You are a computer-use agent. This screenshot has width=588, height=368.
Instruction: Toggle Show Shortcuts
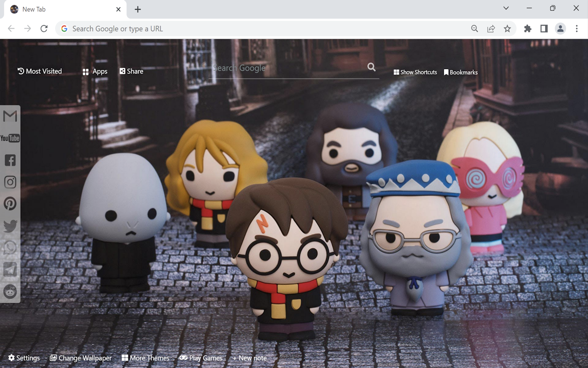pyautogui.click(x=415, y=72)
